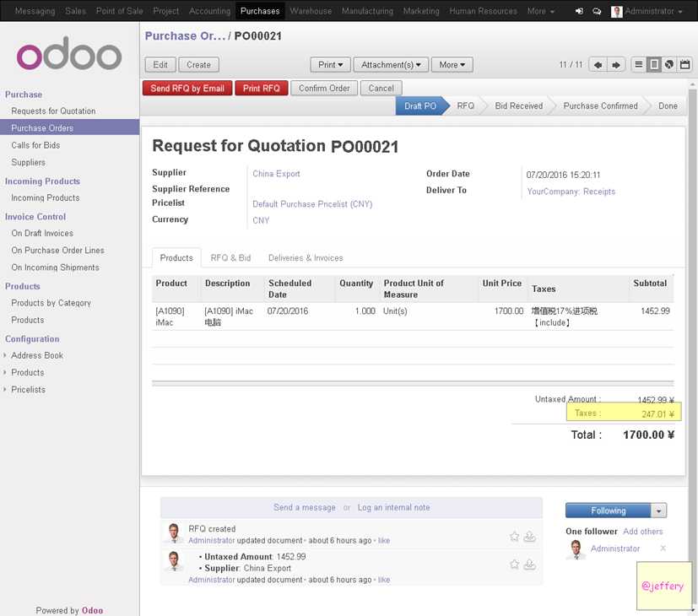698x616 pixels.
Task: Click Send a message
Action: [305, 507]
